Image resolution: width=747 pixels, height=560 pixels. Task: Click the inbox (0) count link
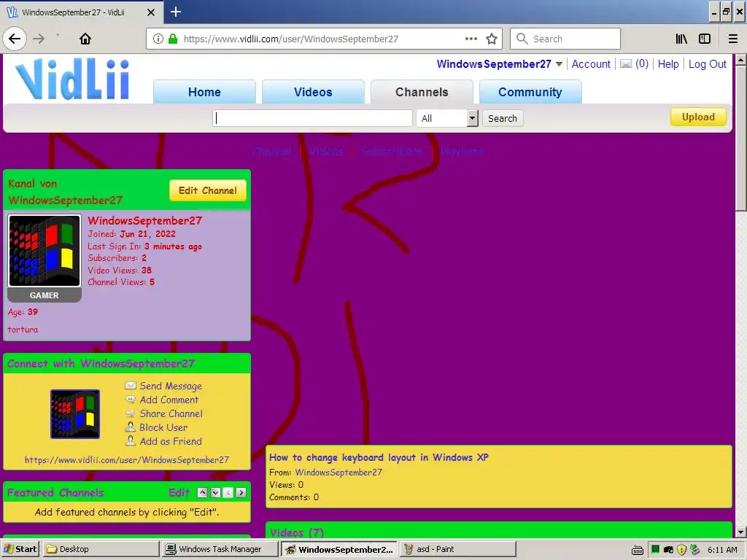[x=642, y=64]
